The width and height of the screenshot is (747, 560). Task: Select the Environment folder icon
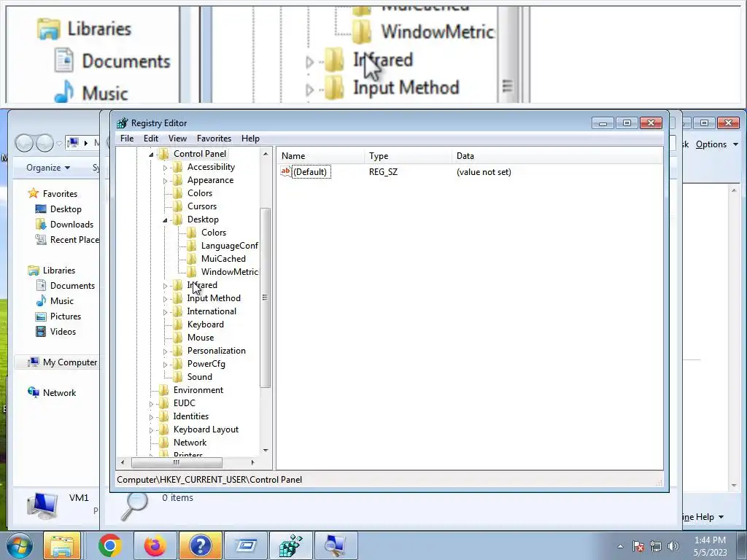[163, 390]
